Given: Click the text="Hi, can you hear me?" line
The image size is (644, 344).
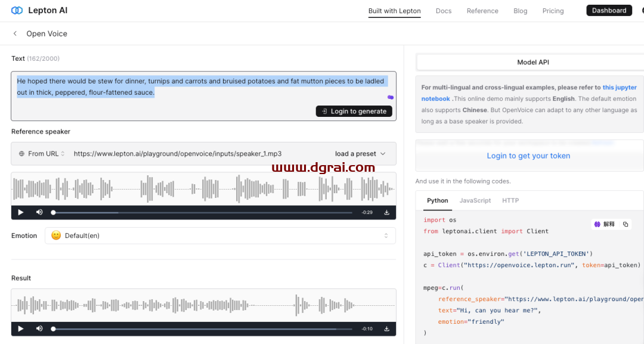Looking at the screenshot, I should pyautogui.click(x=490, y=311).
